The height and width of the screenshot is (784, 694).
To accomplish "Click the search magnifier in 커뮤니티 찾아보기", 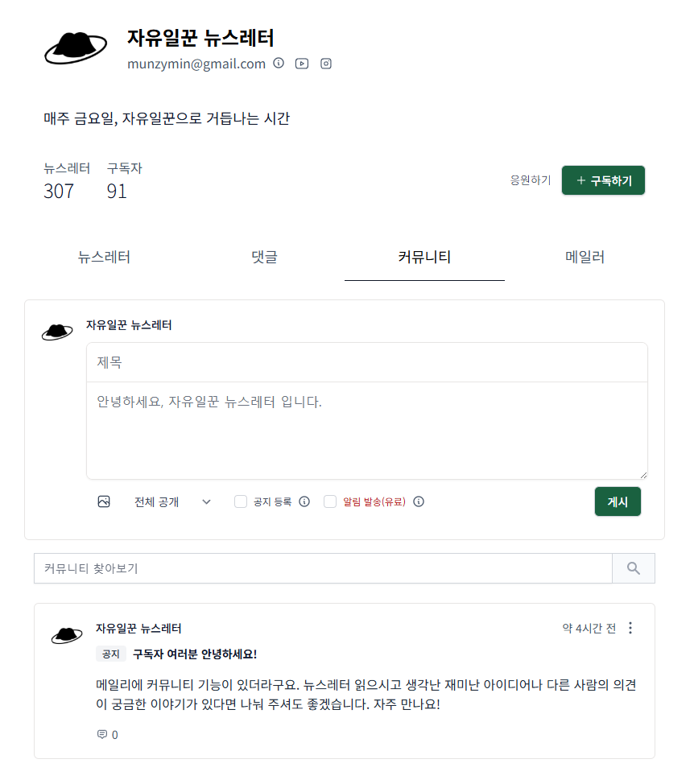I will click(x=633, y=567).
